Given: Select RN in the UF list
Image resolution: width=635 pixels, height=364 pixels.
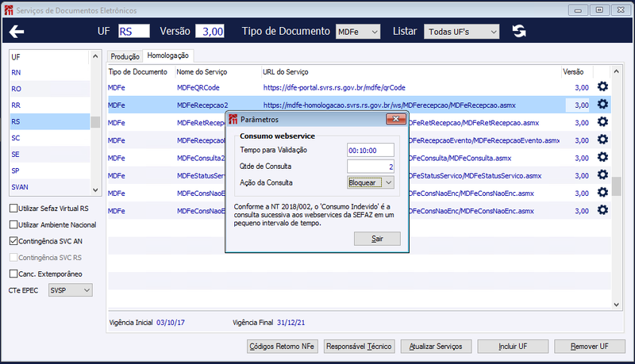Looking at the screenshot, I should pyautogui.click(x=50, y=72).
